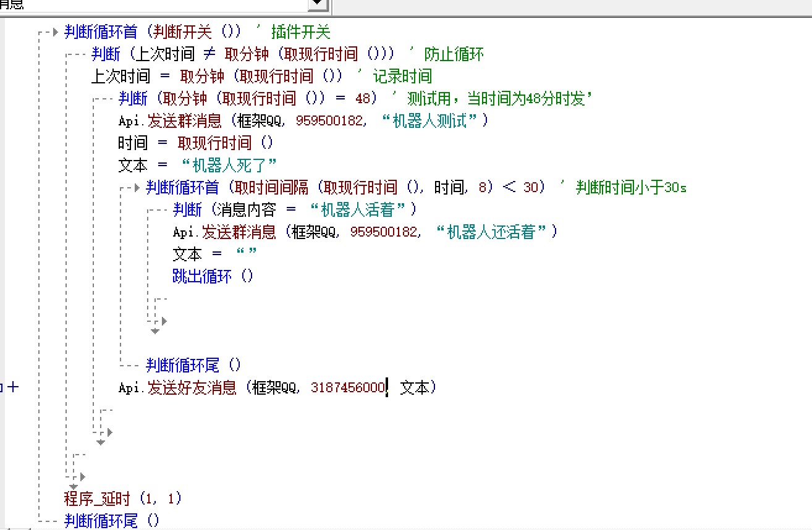
Task: Click the arrow before outer 判断循环首
Action: (56, 32)
